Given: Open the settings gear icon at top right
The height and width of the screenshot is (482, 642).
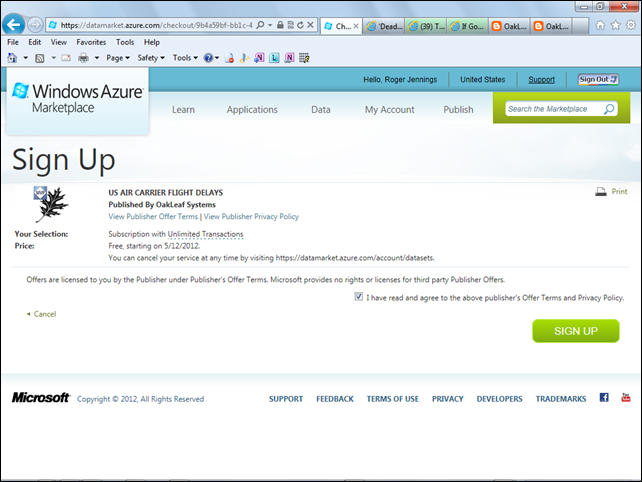Looking at the screenshot, I should (x=631, y=25).
